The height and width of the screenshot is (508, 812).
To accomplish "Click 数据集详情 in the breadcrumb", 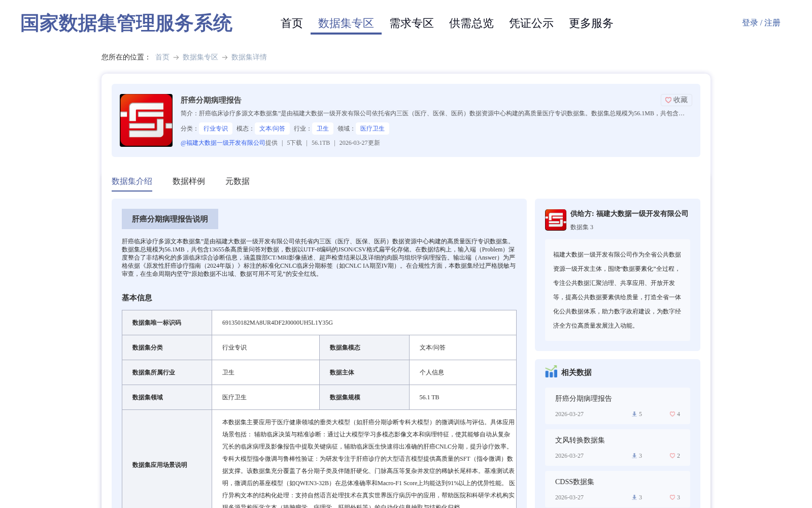I will click(x=249, y=57).
